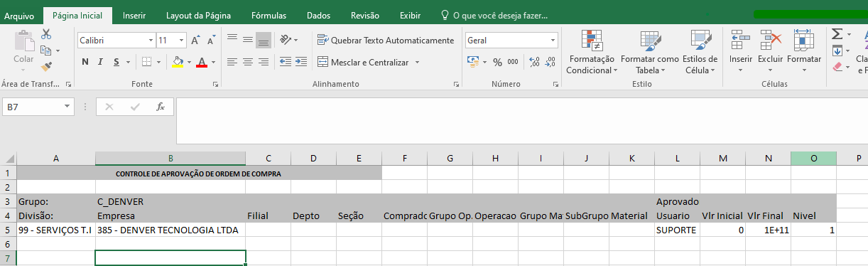Select column B header

pyautogui.click(x=170, y=159)
